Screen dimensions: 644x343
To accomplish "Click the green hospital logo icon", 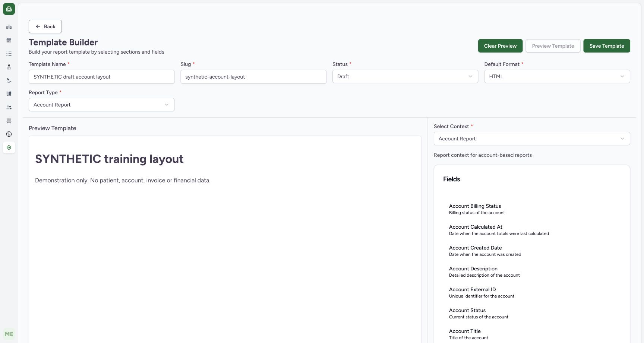I will point(9,9).
